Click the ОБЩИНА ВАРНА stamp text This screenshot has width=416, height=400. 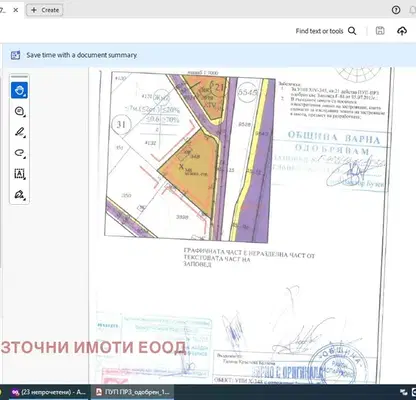tap(334, 137)
